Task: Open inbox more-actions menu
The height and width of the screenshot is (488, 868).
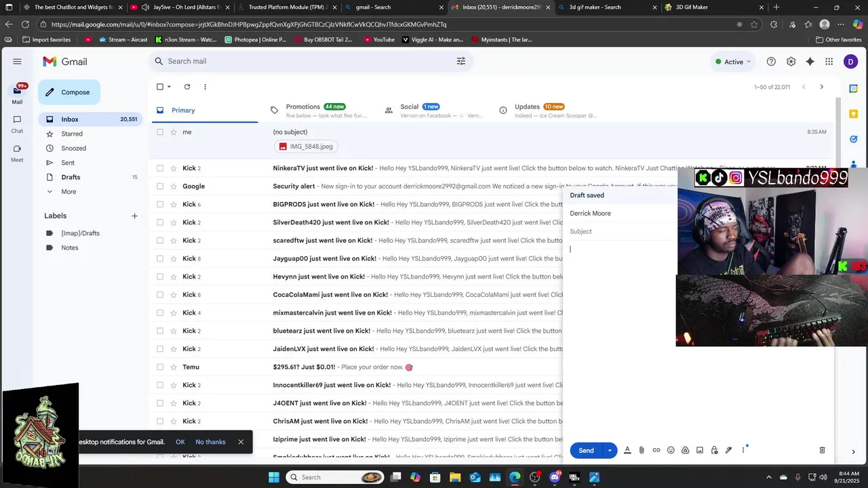Action: (x=205, y=87)
